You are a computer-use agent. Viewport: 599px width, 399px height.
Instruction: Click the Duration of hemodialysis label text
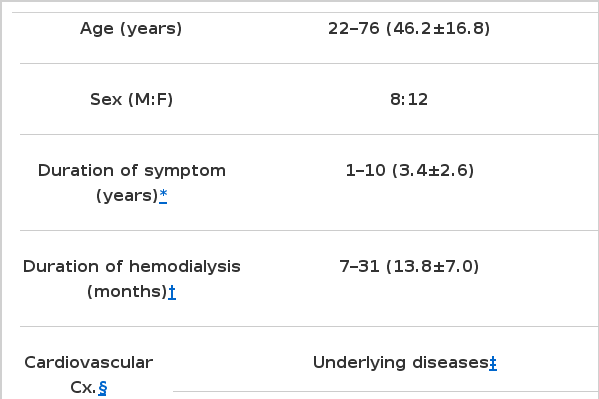132,266
